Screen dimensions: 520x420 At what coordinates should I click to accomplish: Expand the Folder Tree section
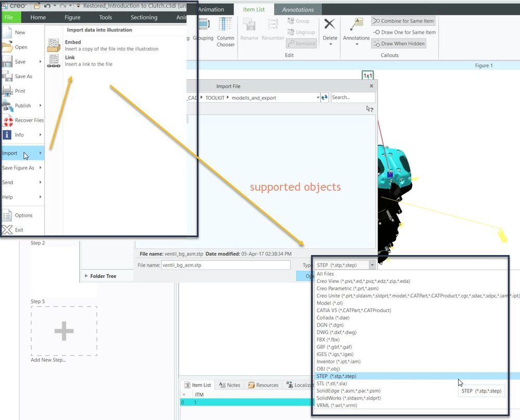tap(86, 276)
